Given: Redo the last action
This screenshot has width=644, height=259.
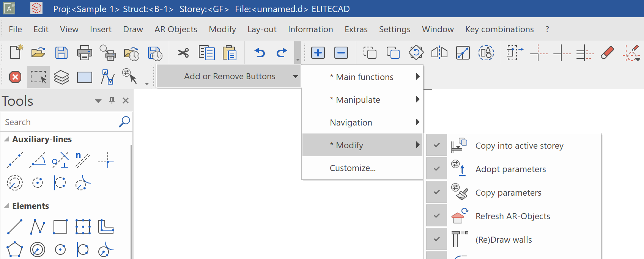Looking at the screenshot, I should 282,53.
